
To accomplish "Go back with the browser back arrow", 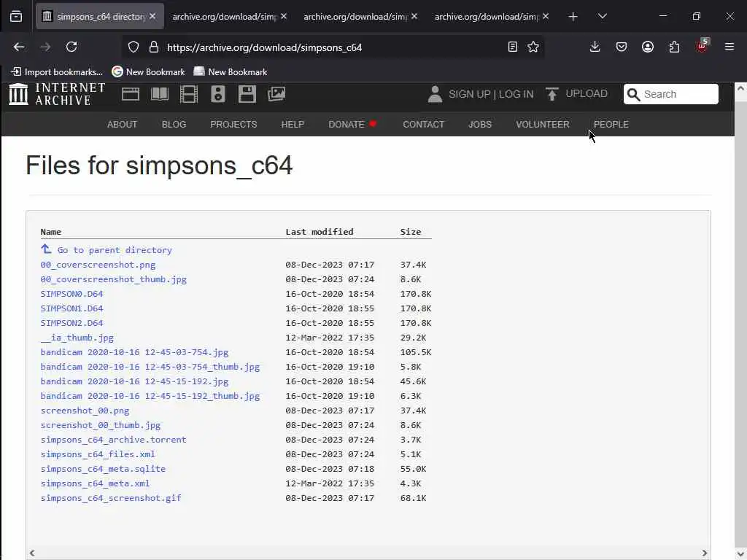I will (18, 47).
